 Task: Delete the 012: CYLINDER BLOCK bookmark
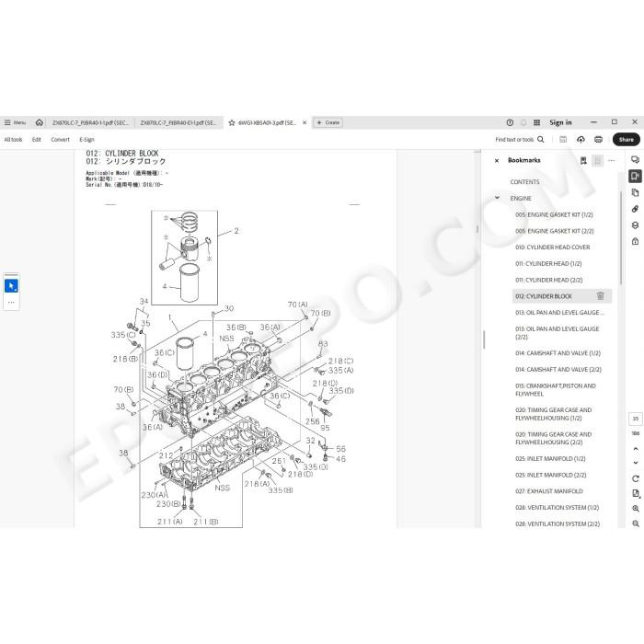(x=600, y=295)
